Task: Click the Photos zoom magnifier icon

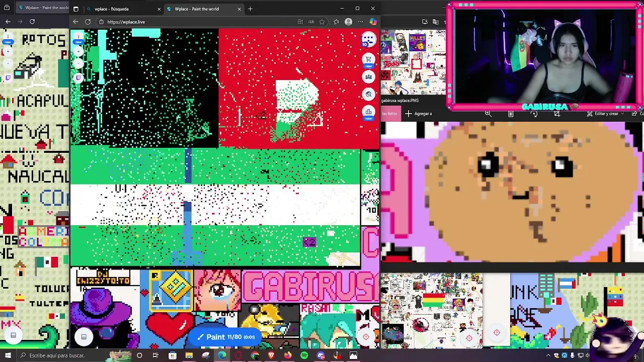Action: tap(488, 114)
